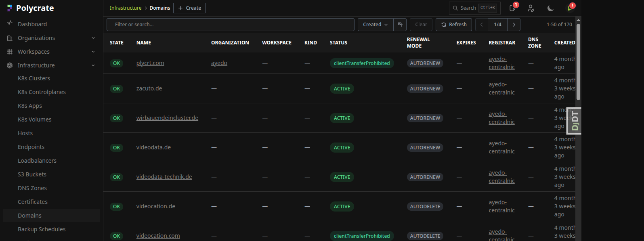Open ayedo-centralnic registrar for videodata.de
Viewport: 644px width, 241px height.
(501, 147)
